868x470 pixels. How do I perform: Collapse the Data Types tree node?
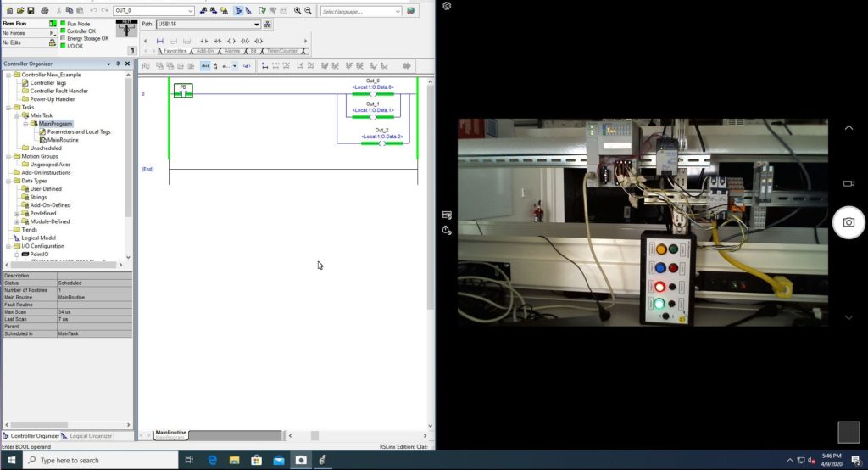[x=8, y=181]
